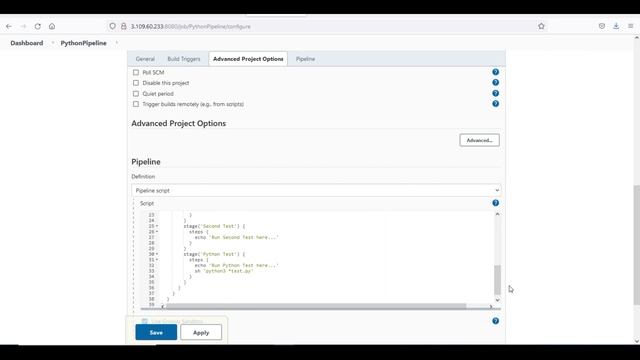
Task: Click the page vertical scrollbar thumb
Action: tap(637, 245)
